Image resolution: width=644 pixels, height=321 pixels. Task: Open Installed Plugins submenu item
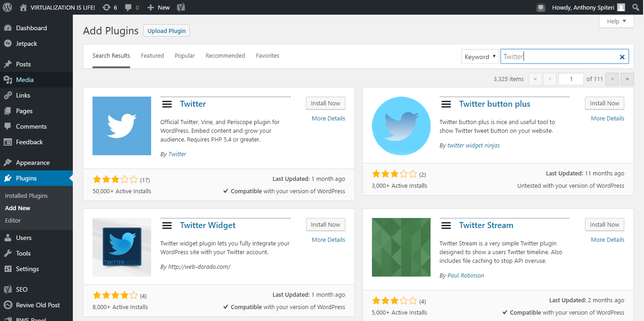[27, 196]
